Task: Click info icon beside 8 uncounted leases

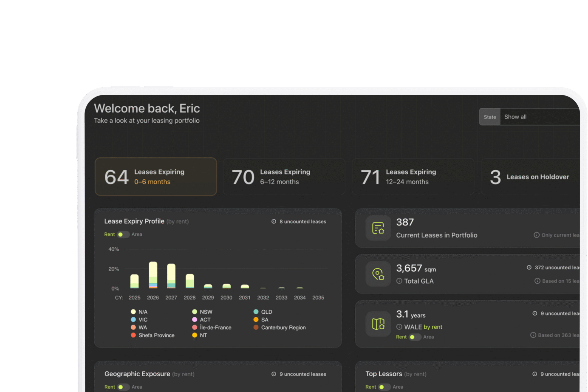Action: click(274, 222)
